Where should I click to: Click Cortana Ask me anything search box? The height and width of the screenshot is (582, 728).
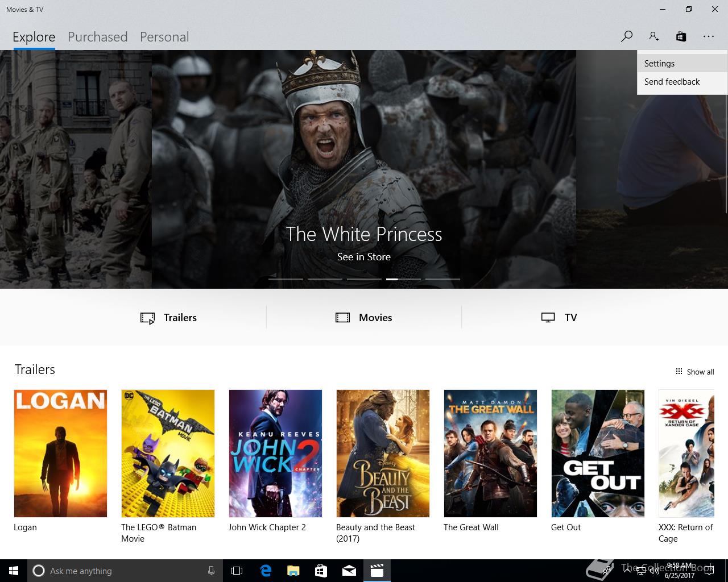124,571
